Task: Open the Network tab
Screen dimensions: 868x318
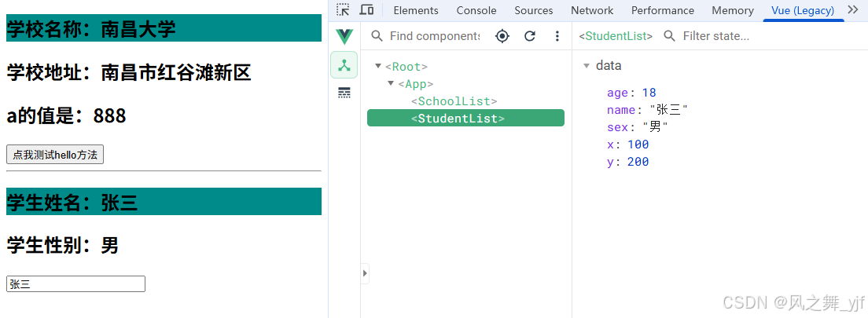Action: tap(592, 10)
